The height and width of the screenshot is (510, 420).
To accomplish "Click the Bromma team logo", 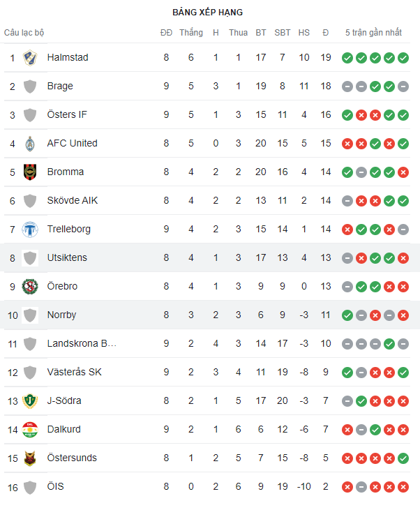I will (x=29, y=172).
